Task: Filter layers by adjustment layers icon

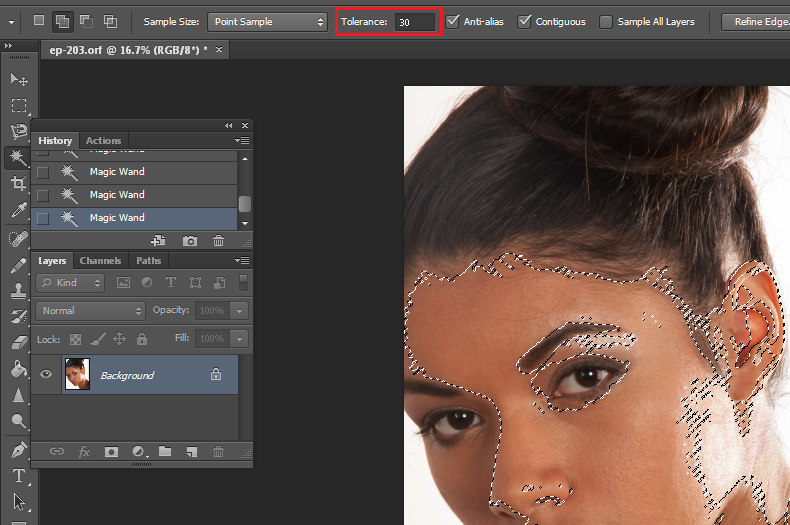Action: pyautogui.click(x=147, y=283)
